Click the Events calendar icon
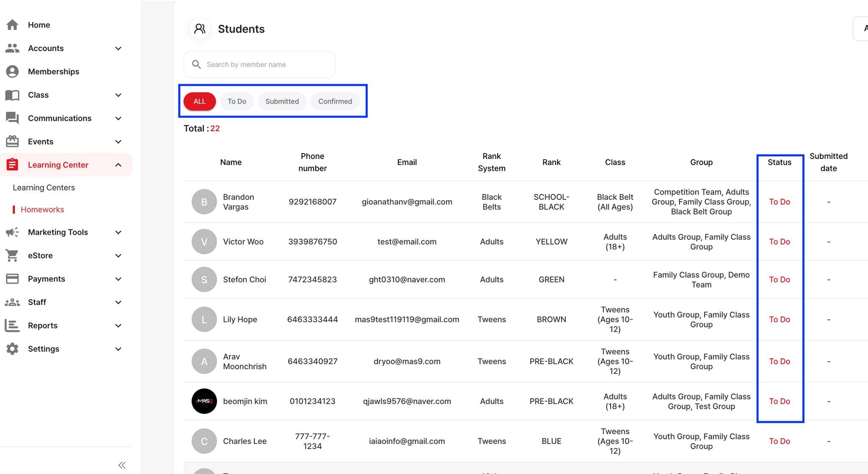 [x=12, y=142]
